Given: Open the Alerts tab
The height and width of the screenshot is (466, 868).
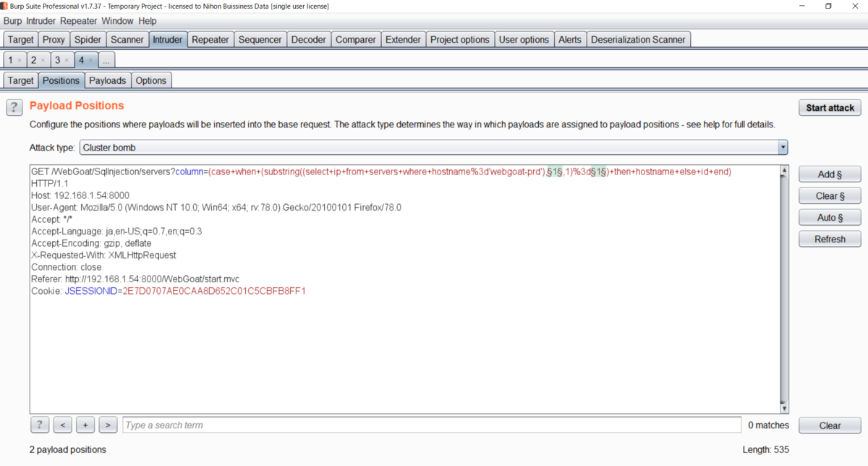Looking at the screenshot, I should pos(570,39).
